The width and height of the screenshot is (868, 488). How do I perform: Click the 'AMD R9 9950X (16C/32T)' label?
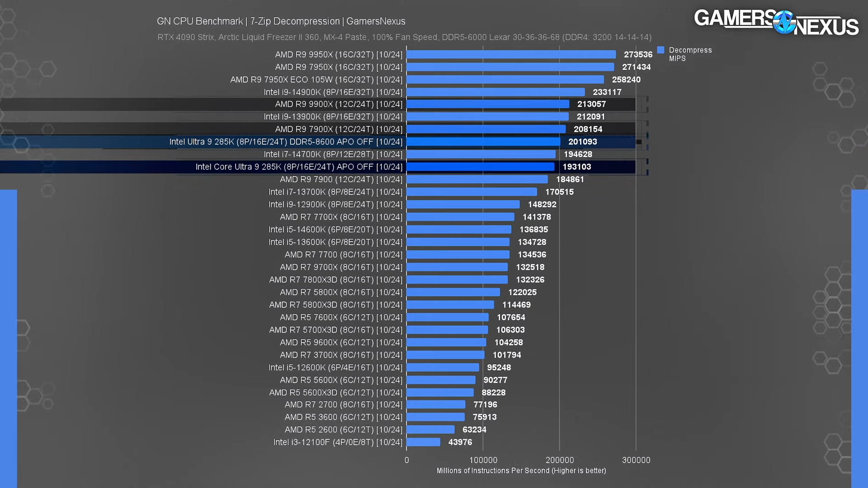339,55
